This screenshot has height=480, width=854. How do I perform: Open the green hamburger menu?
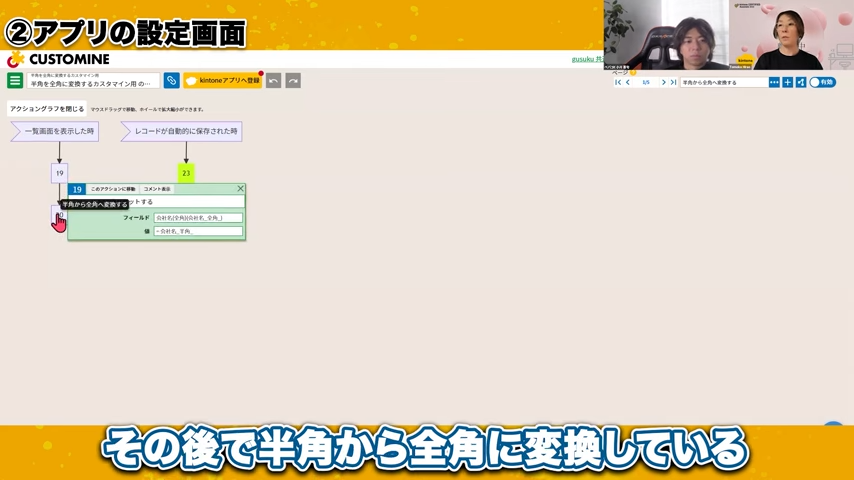pos(15,81)
